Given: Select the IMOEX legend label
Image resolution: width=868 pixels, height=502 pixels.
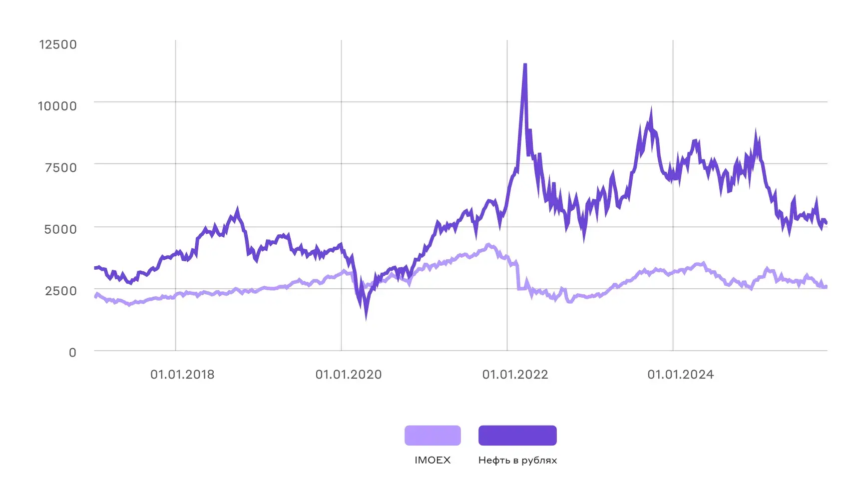Looking at the screenshot, I should 433,460.
